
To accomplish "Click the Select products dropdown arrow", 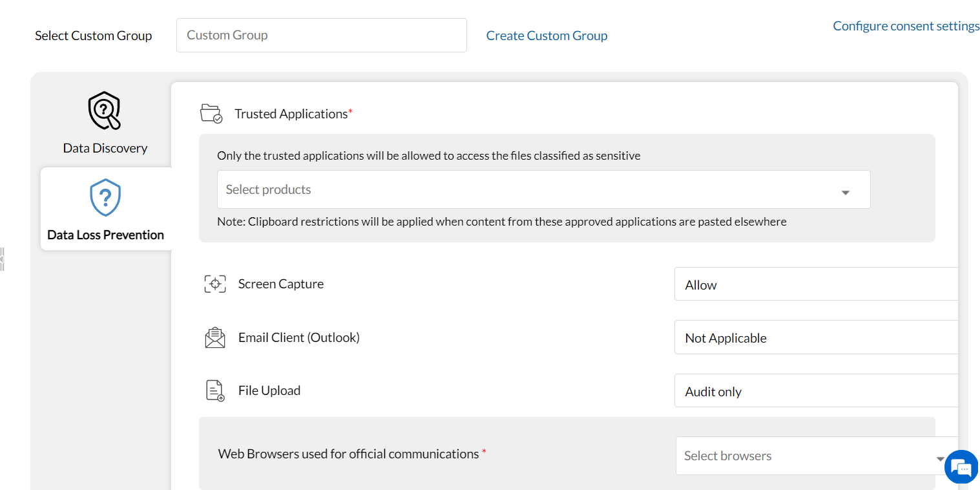I will point(845,193).
